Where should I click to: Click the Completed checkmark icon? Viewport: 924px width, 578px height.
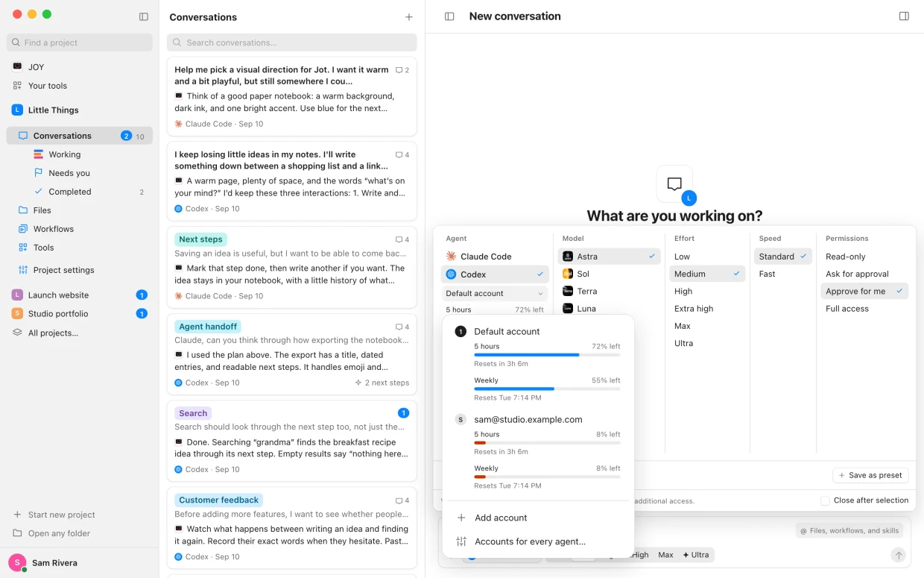tap(39, 192)
